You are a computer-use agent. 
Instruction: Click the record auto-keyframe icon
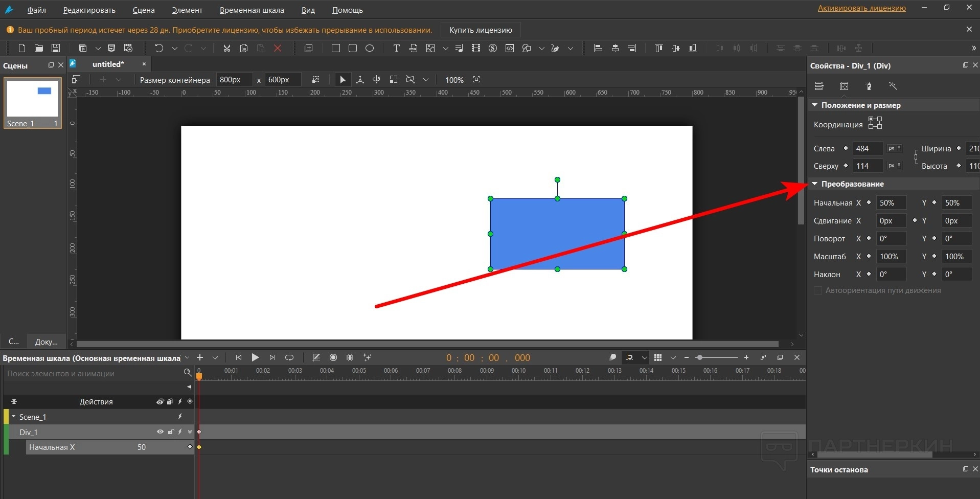333,357
